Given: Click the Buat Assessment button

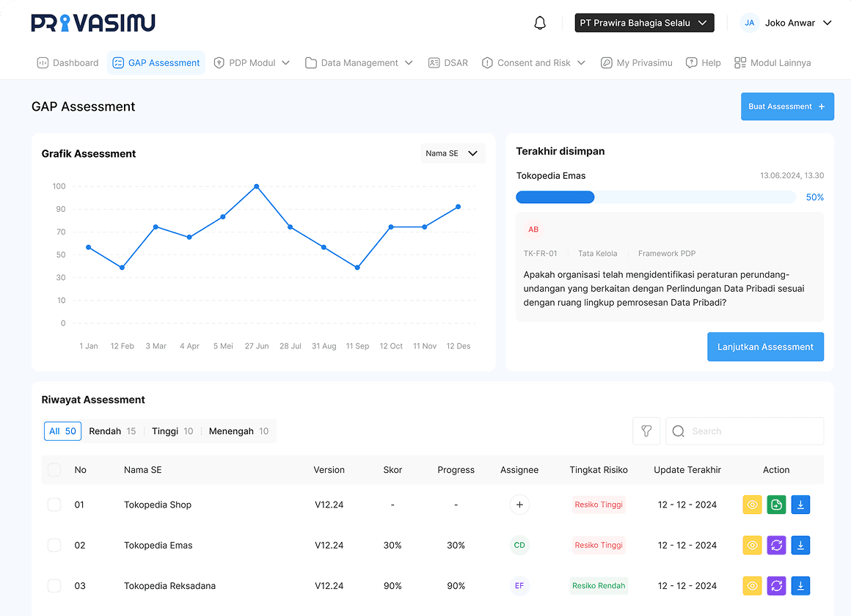Looking at the screenshot, I should point(787,106).
